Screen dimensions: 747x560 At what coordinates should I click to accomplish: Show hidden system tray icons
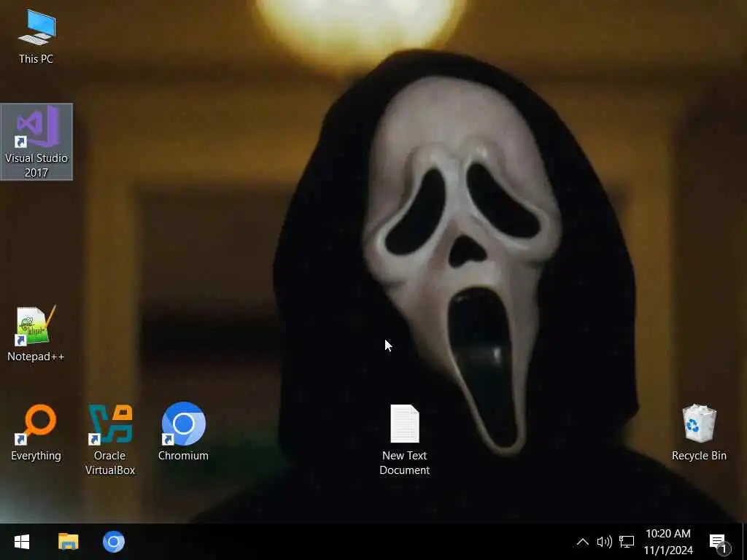click(582, 542)
